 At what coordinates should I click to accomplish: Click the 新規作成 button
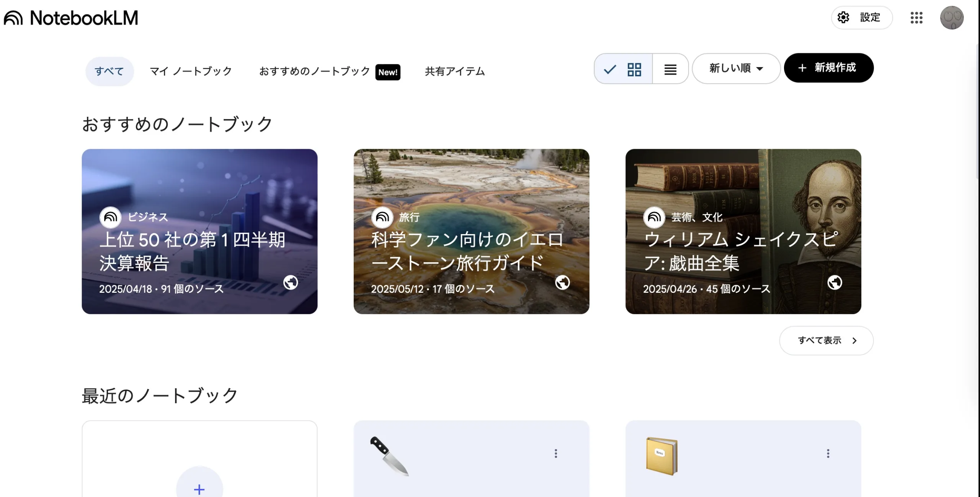[828, 68]
